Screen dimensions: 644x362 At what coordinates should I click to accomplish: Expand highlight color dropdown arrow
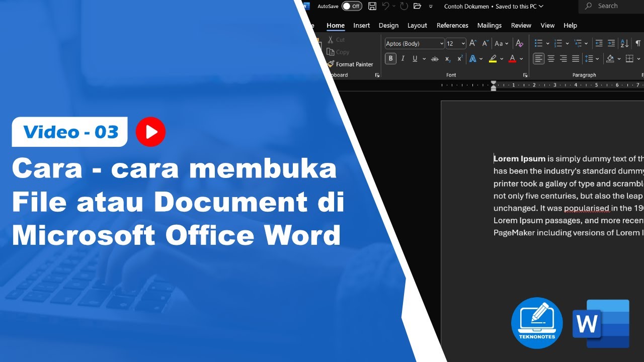point(502,59)
